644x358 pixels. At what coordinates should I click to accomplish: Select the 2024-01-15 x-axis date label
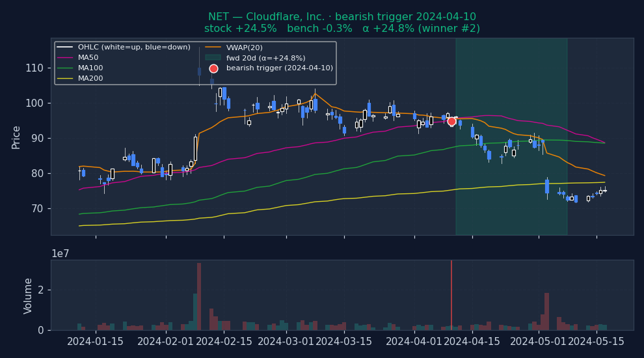96,342
